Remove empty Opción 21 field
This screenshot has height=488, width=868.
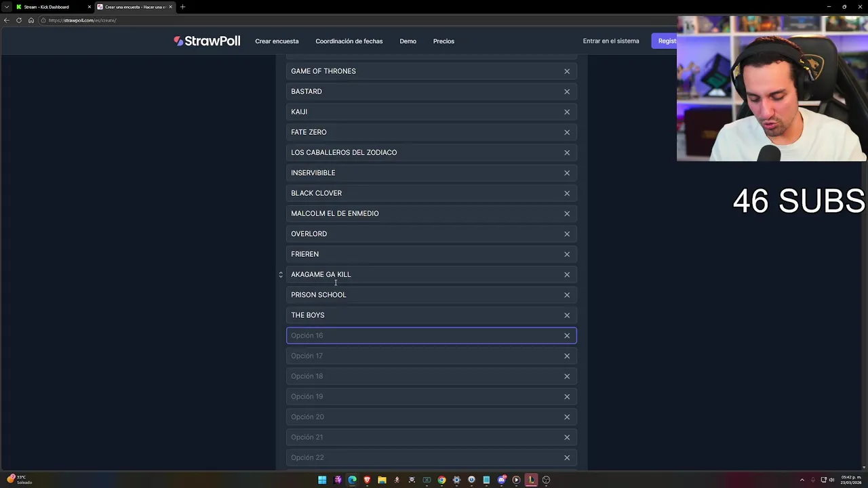coord(567,437)
